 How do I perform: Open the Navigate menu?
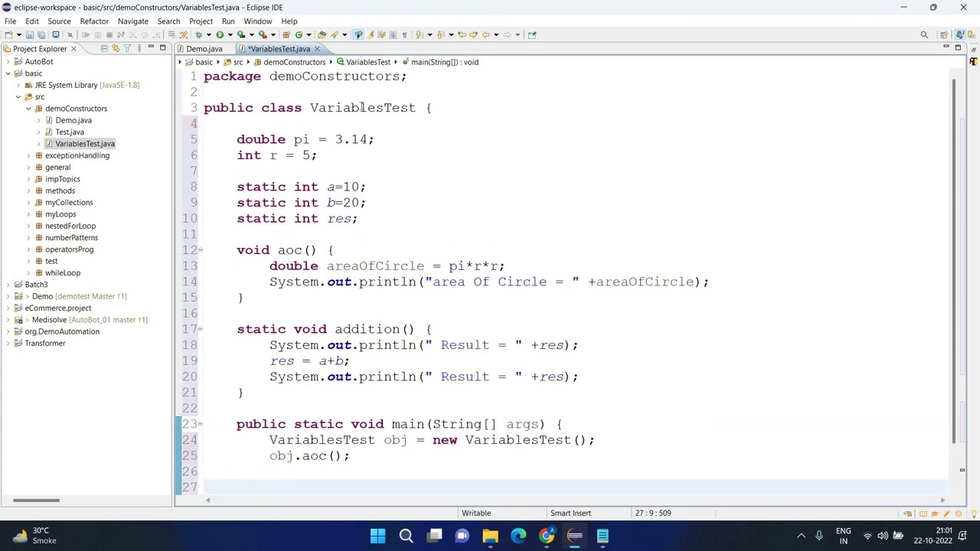point(132,21)
